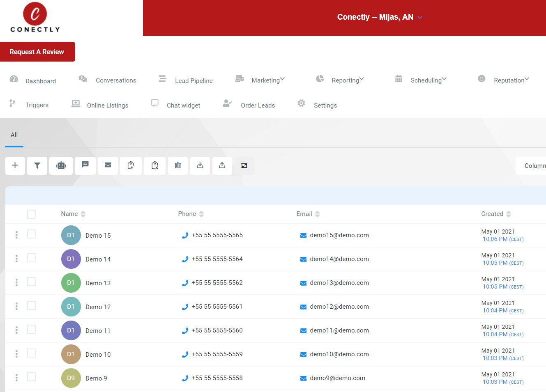Click the D9 avatar of Demo 9

[71, 378]
